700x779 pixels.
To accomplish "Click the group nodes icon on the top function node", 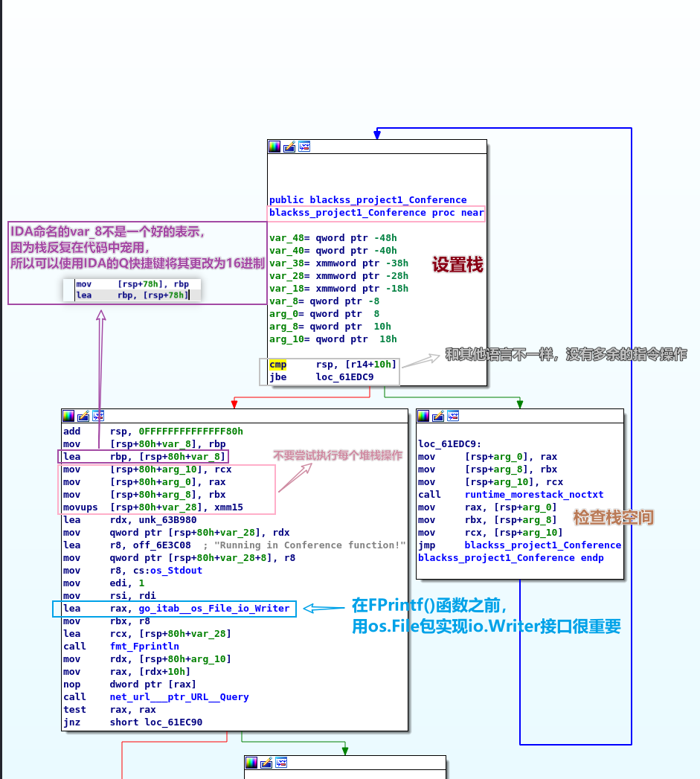I will pos(304,147).
